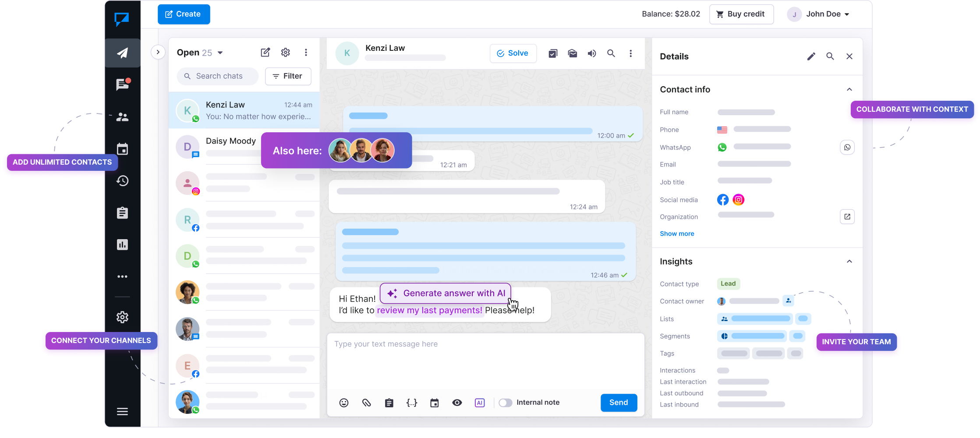980x438 pixels.
Task: Toggle the Internal note switch
Action: [505, 403]
